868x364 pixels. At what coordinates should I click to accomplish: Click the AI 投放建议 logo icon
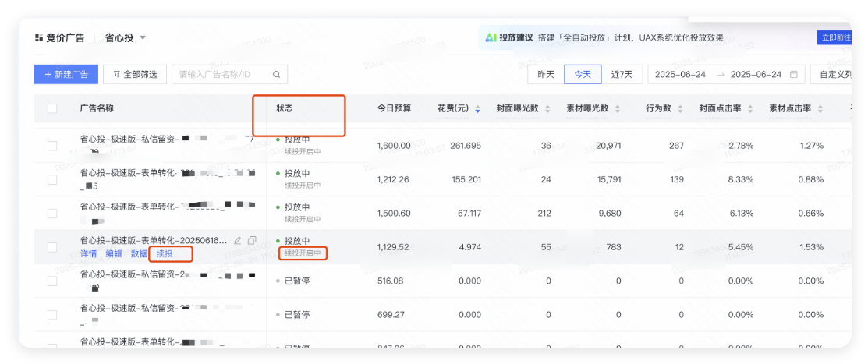(491, 37)
